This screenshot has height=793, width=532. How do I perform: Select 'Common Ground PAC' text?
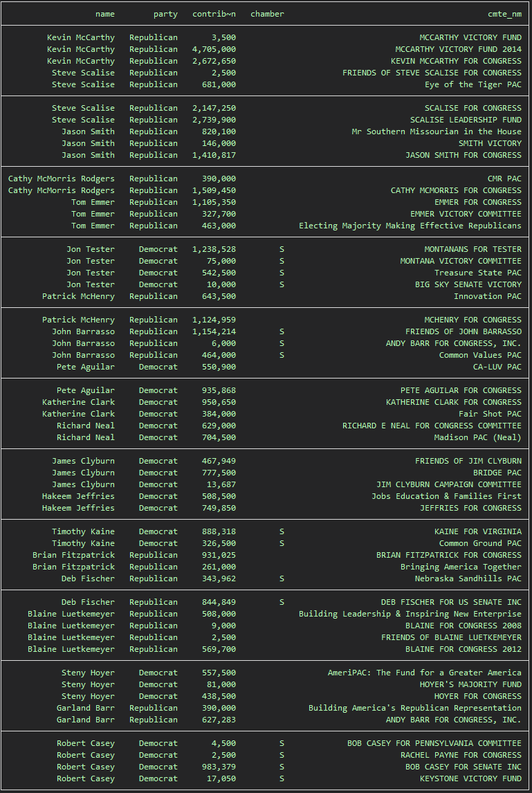480,543
